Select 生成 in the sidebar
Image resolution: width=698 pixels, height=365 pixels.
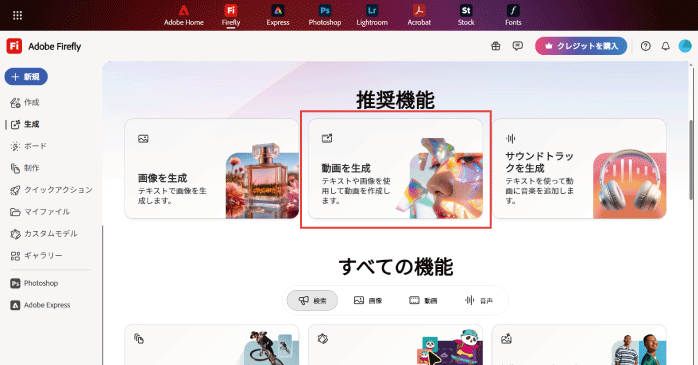tap(25, 124)
